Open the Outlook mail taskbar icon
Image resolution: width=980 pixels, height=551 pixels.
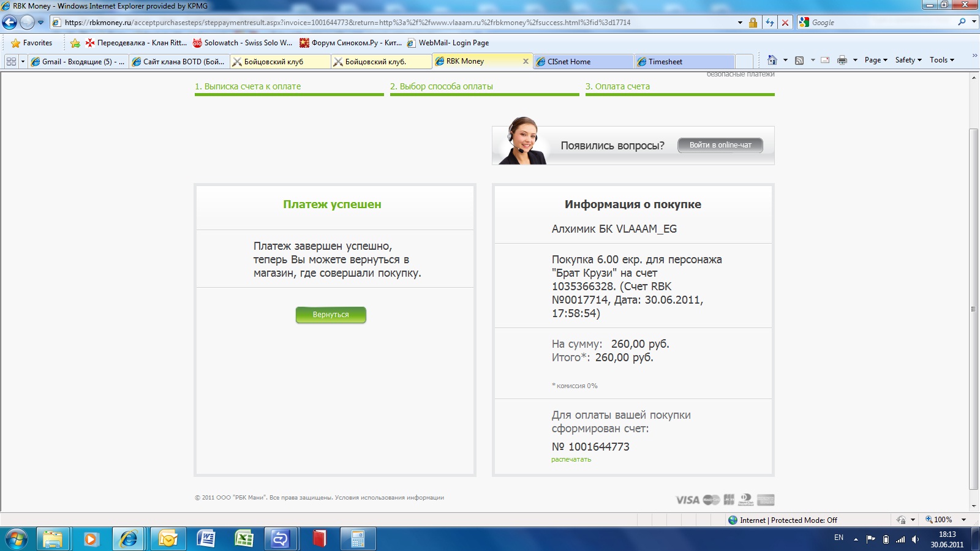[168, 539]
